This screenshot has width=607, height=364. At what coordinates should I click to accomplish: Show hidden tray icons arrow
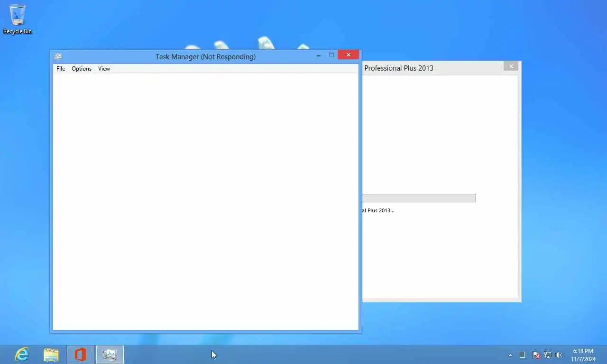pyautogui.click(x=510, y=355)
